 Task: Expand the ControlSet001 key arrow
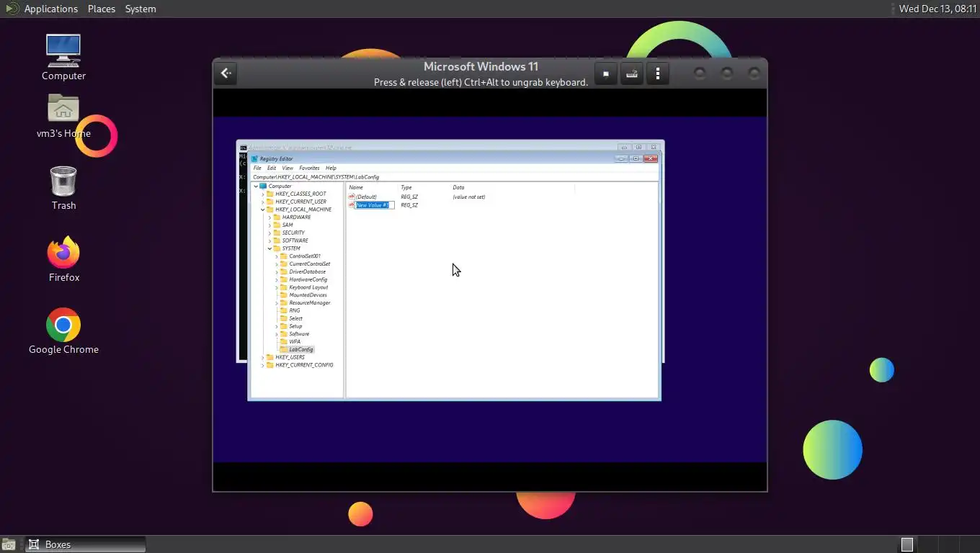pyautogui.click(x=277, y=256)
